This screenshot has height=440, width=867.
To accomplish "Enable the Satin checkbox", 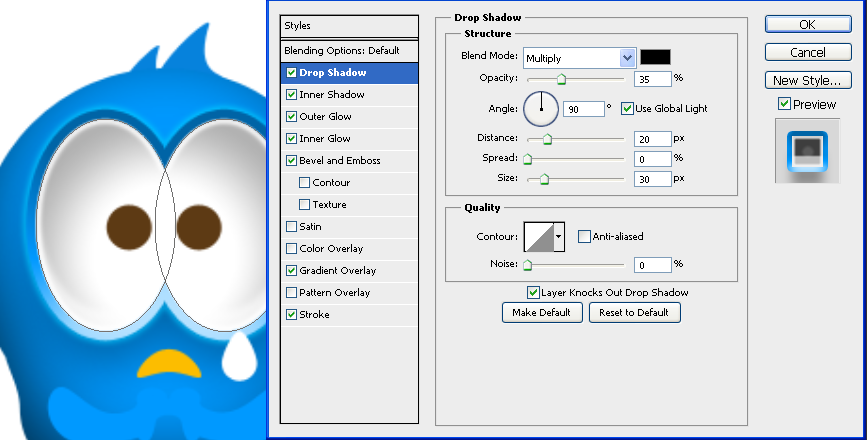I will (291, 227).
